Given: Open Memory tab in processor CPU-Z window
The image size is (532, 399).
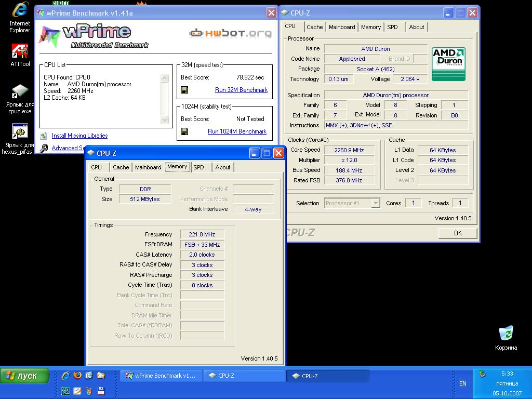Looking at the screenshot, I should point(371,27).
